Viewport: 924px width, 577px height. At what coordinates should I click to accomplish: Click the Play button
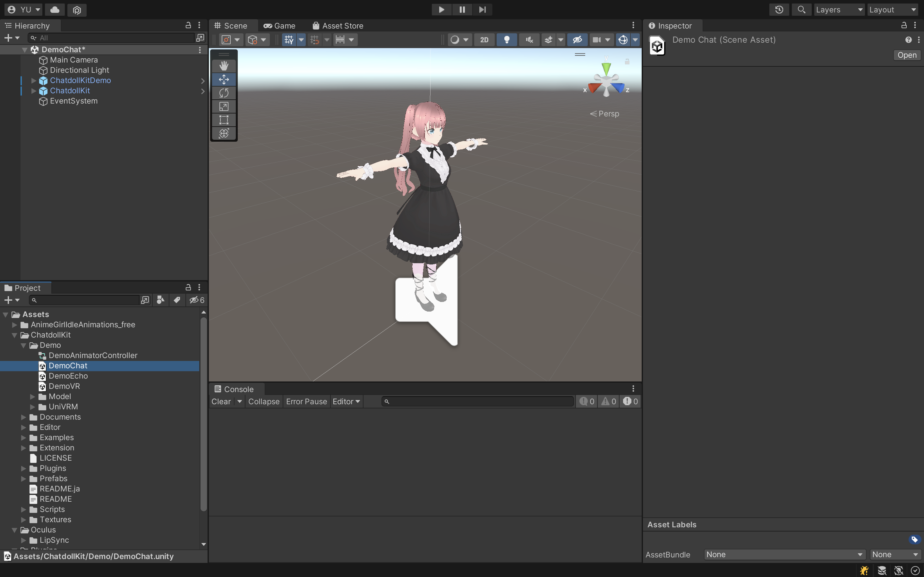[x=441, y=10]
